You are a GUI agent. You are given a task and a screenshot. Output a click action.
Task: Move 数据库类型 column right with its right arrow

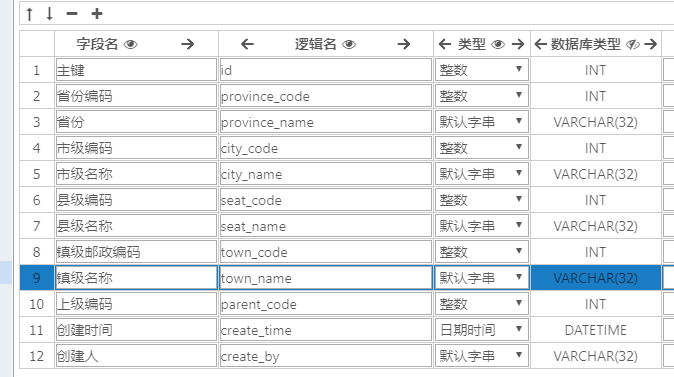pyautogui.click(x=651, y=44)
